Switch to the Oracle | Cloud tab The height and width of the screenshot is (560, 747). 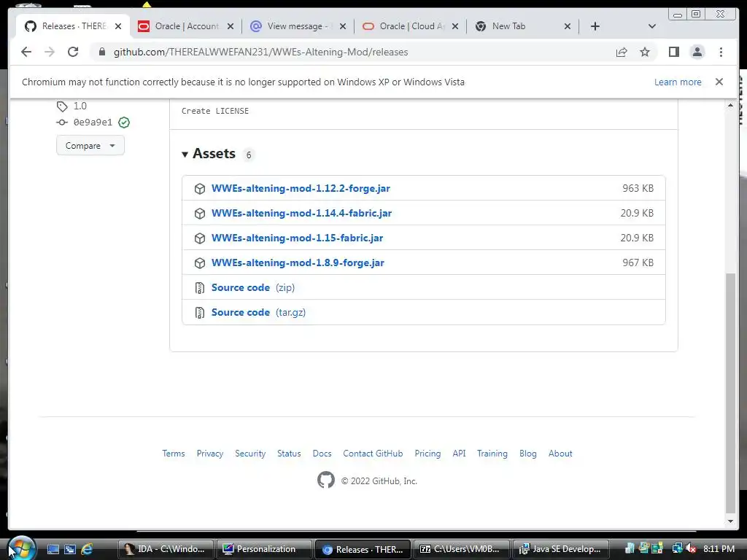pyautogui.click(x=411, y=26)
